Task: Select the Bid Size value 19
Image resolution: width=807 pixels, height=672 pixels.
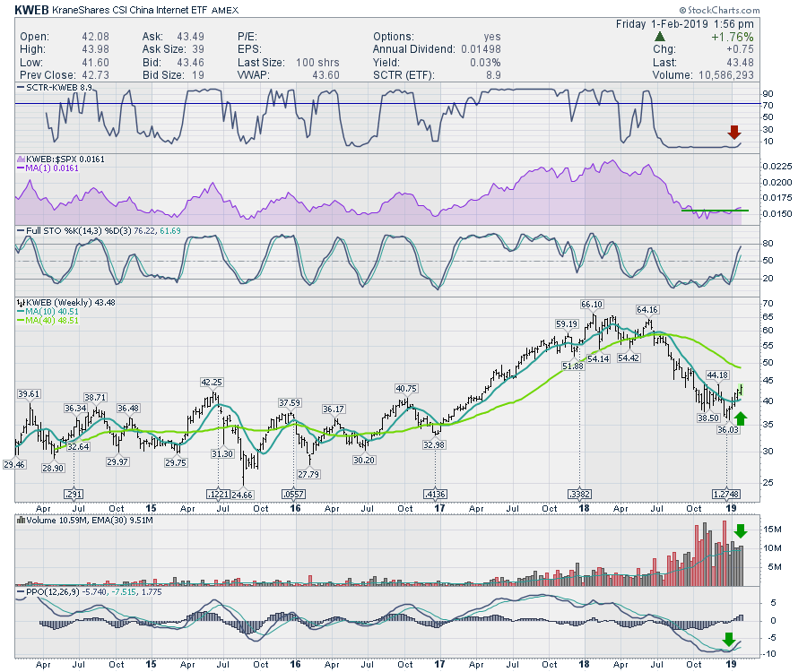Action: [x=197, y=75]
